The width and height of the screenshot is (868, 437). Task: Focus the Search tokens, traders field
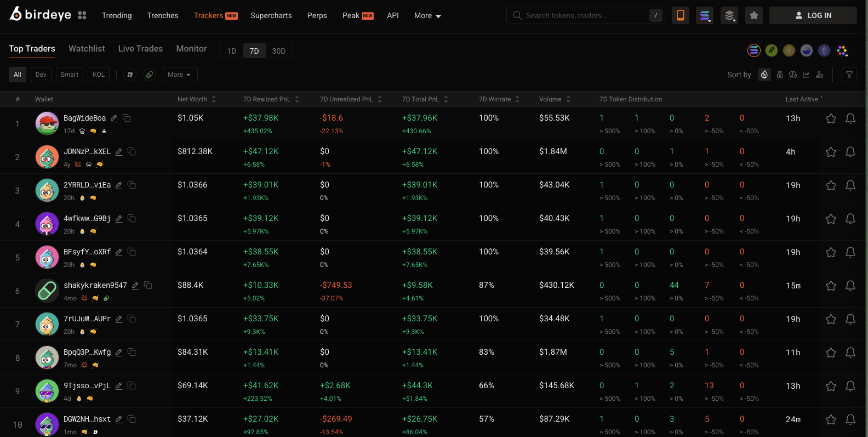pyautogui.click(x=586, y=15)
